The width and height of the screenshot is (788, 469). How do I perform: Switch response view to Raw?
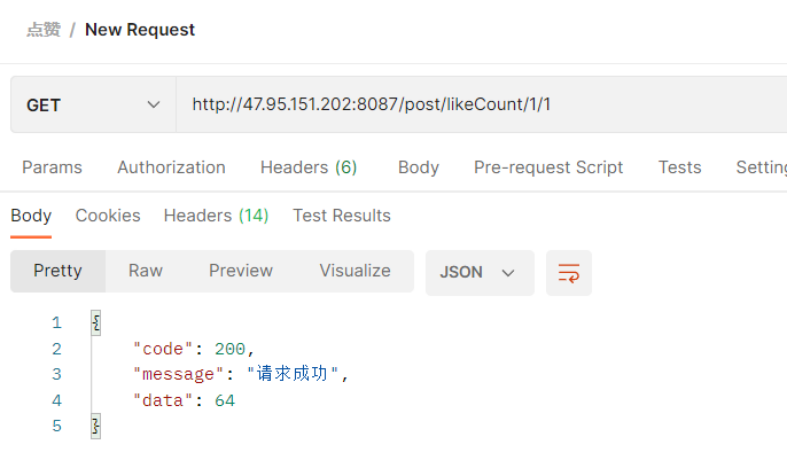(145, 271)
